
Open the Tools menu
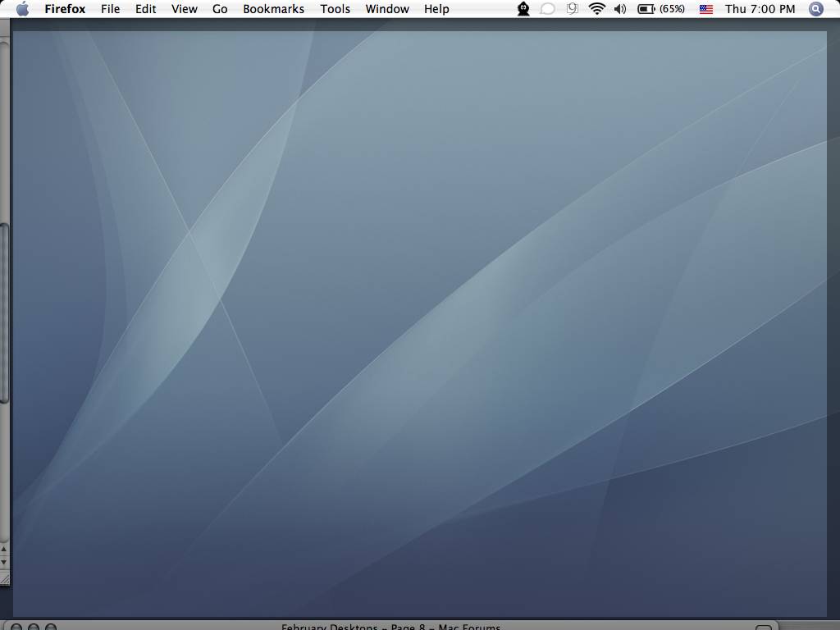pos(335,9)
